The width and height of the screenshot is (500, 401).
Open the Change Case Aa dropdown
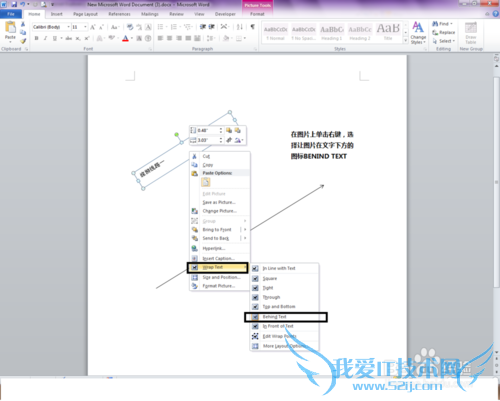click(x=115, y=27)
